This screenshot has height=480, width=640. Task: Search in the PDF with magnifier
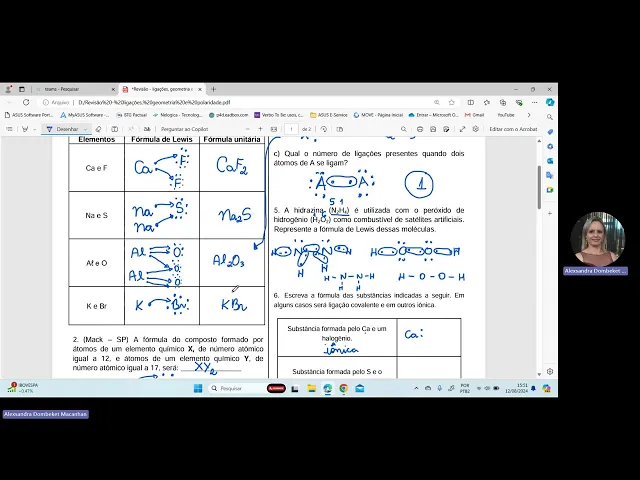404,129
